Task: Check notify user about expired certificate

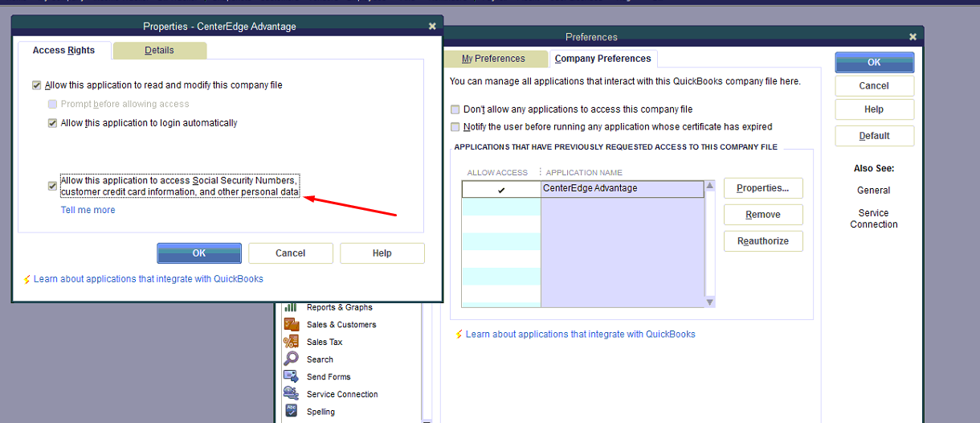Action: point(455,127)
